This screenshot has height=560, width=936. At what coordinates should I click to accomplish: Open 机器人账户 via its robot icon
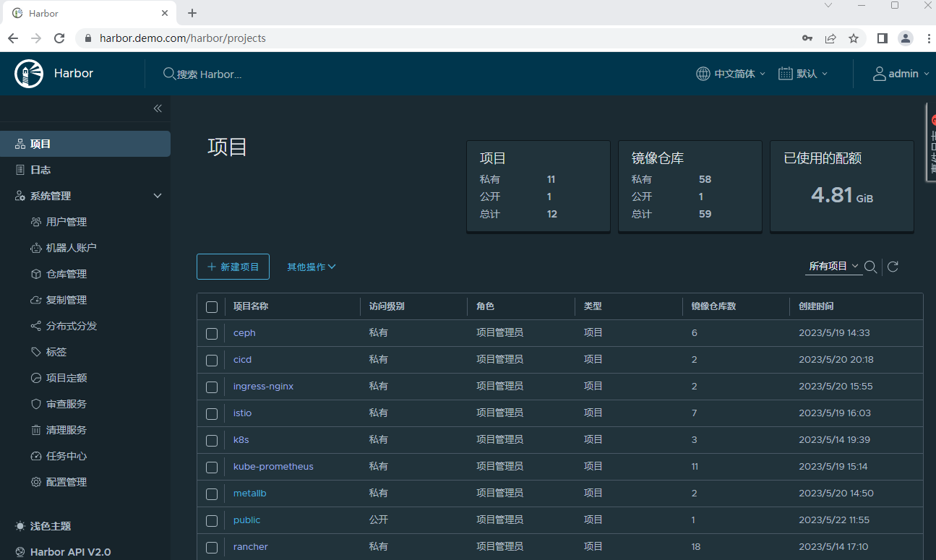point(36,248)
